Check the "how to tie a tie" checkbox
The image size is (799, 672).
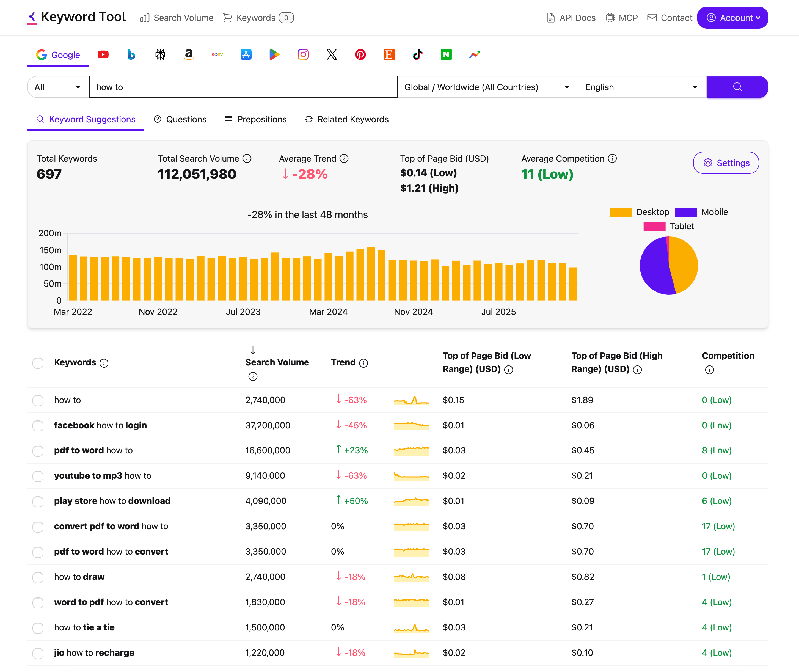[38, 628]
